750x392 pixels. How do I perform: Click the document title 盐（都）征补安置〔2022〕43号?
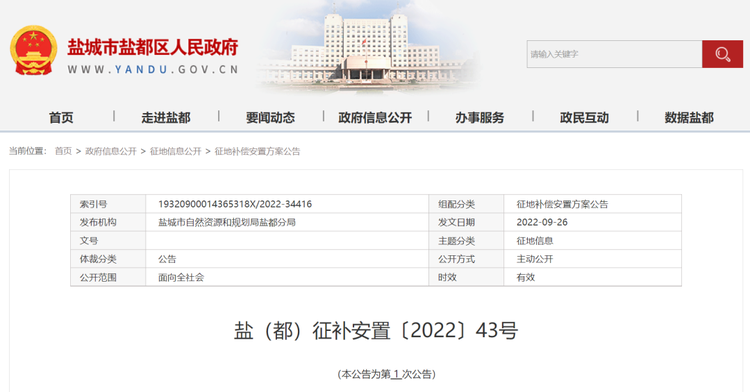[375, 330]
